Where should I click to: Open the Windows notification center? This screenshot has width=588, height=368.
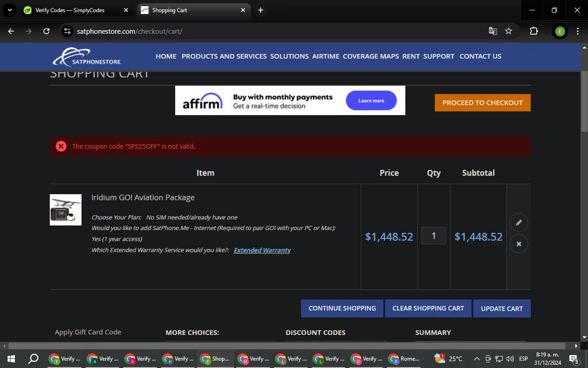pyautogui.click(x=574, y=359)
